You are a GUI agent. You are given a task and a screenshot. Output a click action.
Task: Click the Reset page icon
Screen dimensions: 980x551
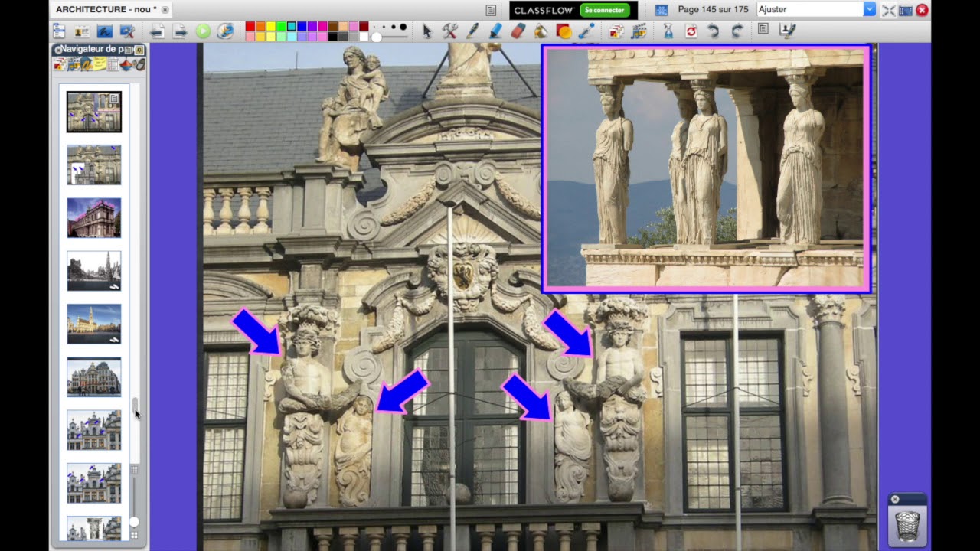pos(691,31)
